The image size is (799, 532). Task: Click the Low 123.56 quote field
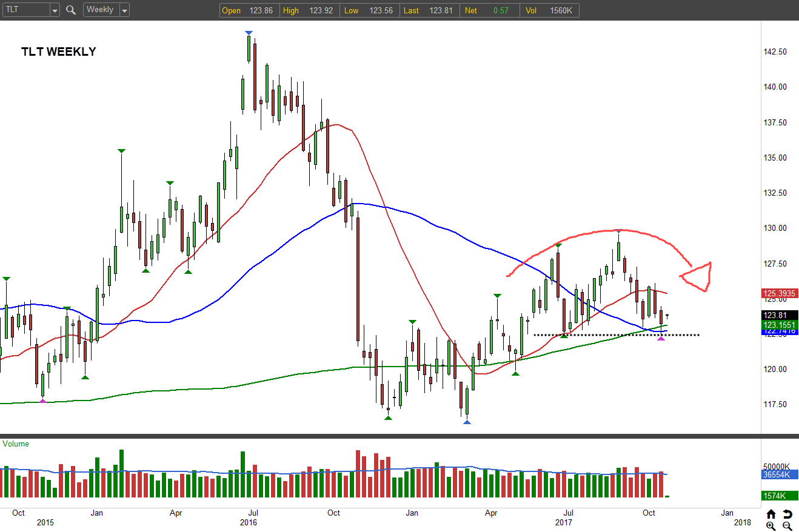coord(371,10)
